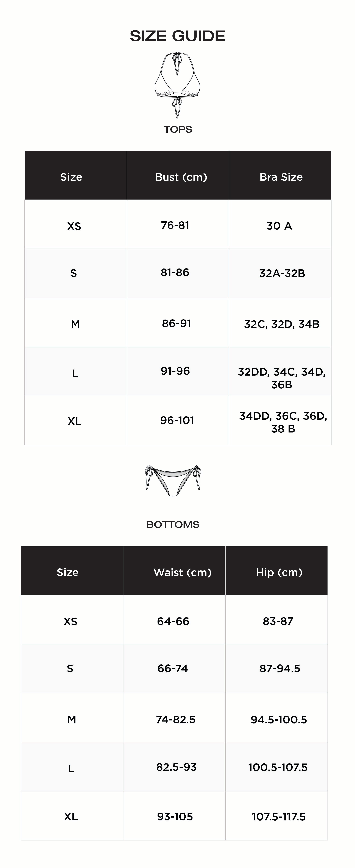The image size is (355, 868).
Task: Click the 32C, 32D, 34B bra size cell
Action: pos(282,324)
